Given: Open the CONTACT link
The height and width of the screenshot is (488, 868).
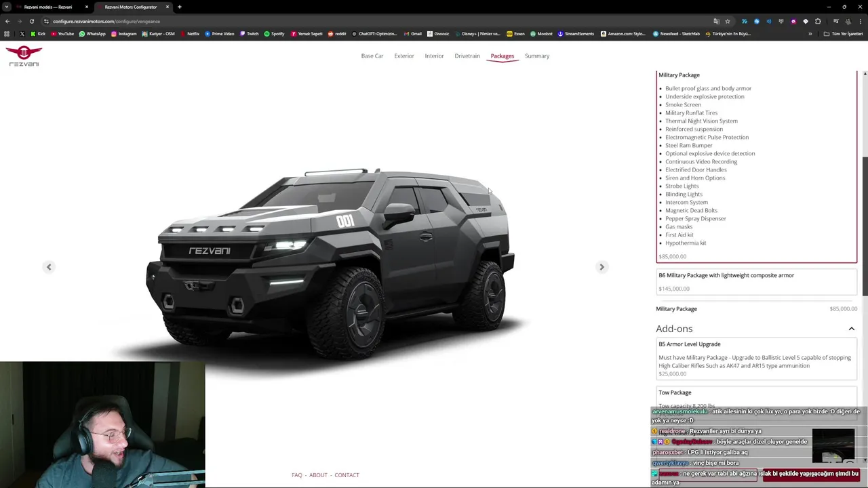Looking at the screenshot, I should [347, 475].
